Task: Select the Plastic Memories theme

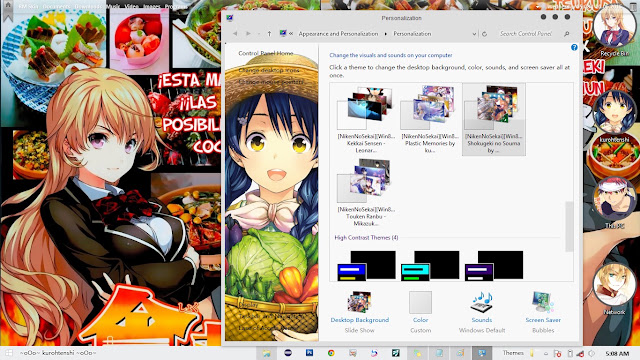Action: click(430, 119)
